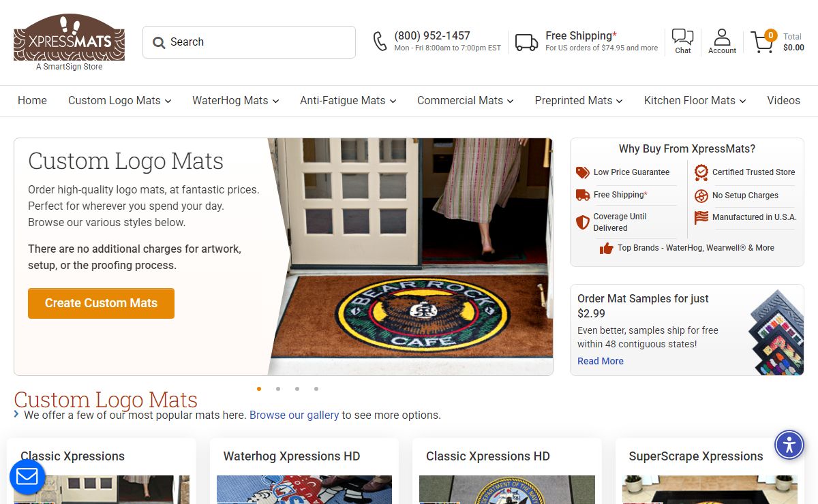This screenshot has height=504, width=818.
Task: Click the SuperScrape Xpressions mat thumbnail
Action: [710, 490]
